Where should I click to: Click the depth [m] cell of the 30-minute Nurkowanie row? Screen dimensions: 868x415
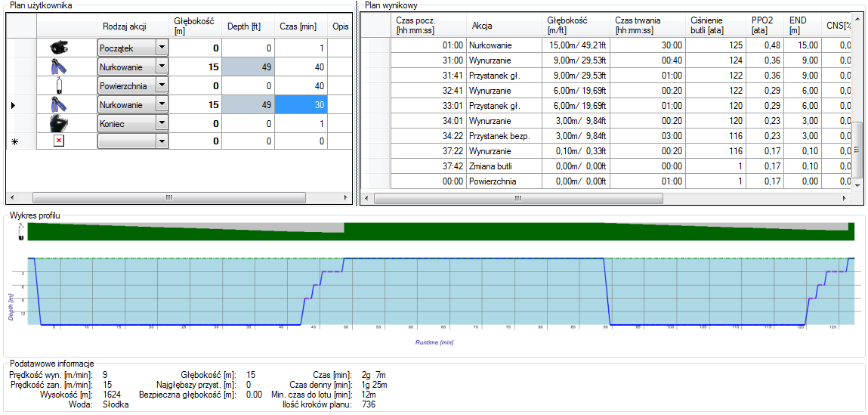[x=196, y=105]
